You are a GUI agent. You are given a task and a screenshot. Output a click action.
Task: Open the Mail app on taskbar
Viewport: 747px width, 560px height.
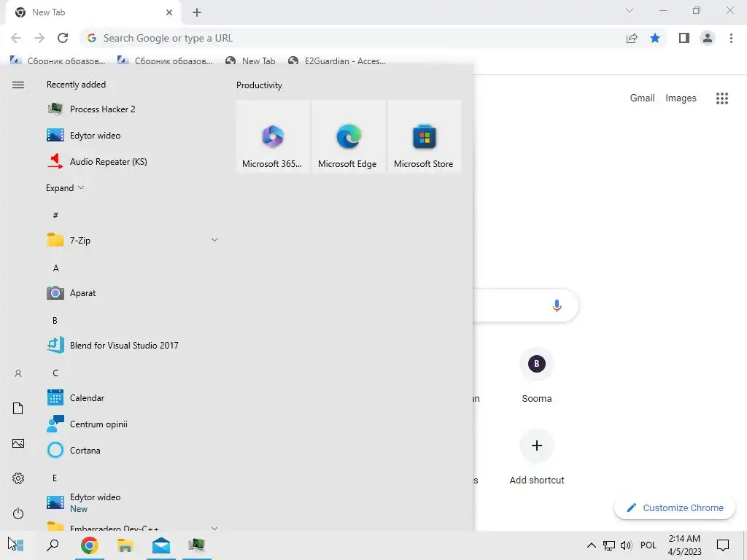[x=161, y=545]
